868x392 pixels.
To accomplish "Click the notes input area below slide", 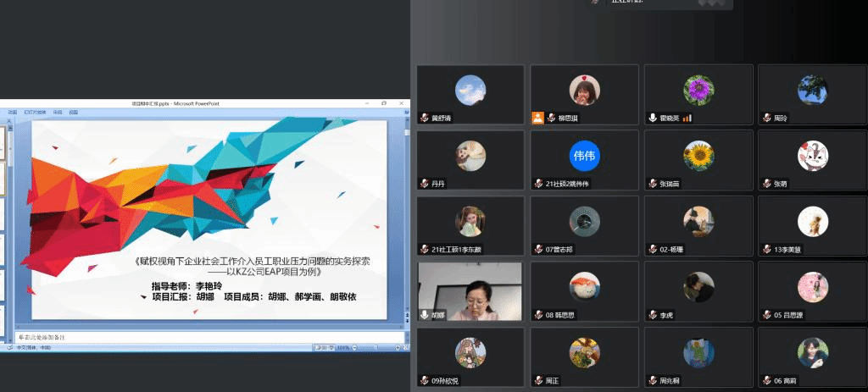I will [x=203, y=337].
